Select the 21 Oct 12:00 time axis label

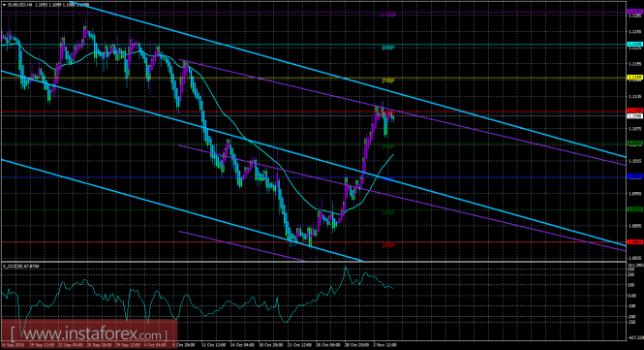coord(299,345)
